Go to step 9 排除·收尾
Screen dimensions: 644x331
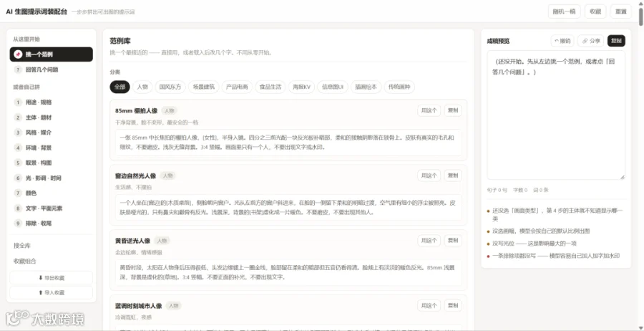pos(52,224)
